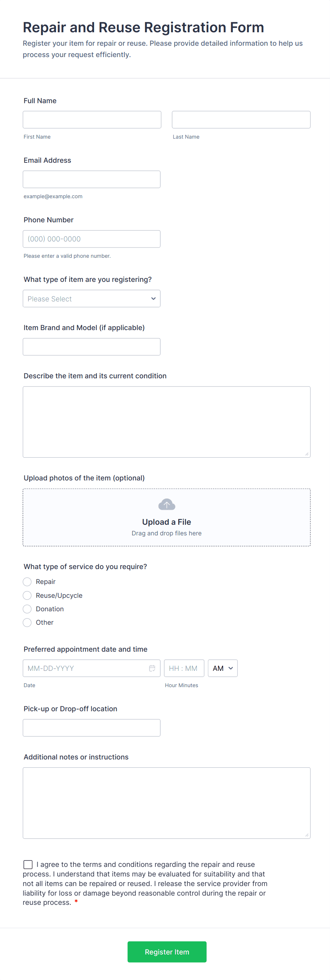
Task: Open the calendar date picker icon
Action: click(x=152, y=668)
